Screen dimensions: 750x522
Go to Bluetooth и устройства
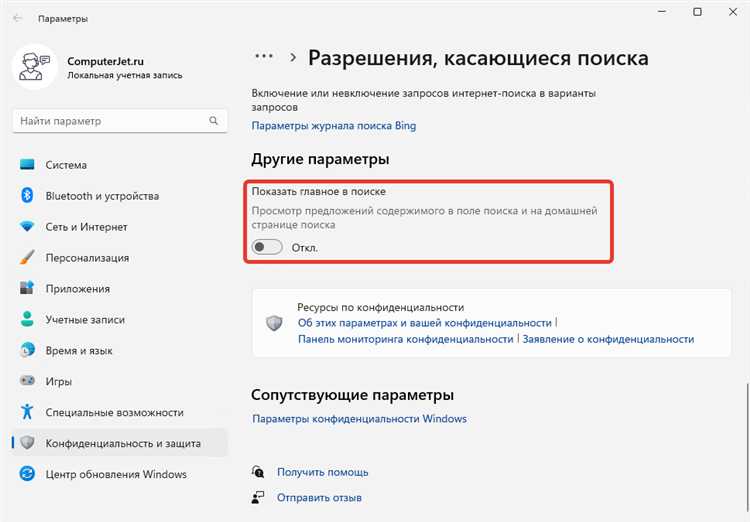coord(120,196)
